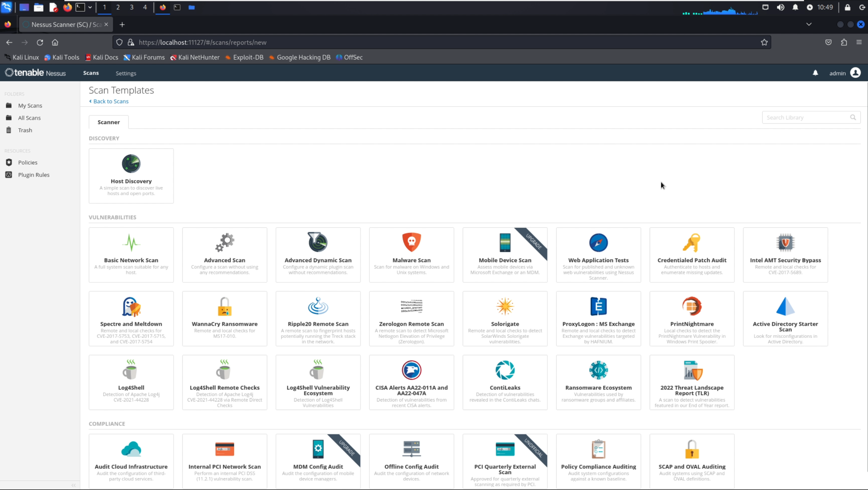868x490 pixels.
Task: Open the workspace selector dropdown in the taskbar
Action: pos(90,7)
